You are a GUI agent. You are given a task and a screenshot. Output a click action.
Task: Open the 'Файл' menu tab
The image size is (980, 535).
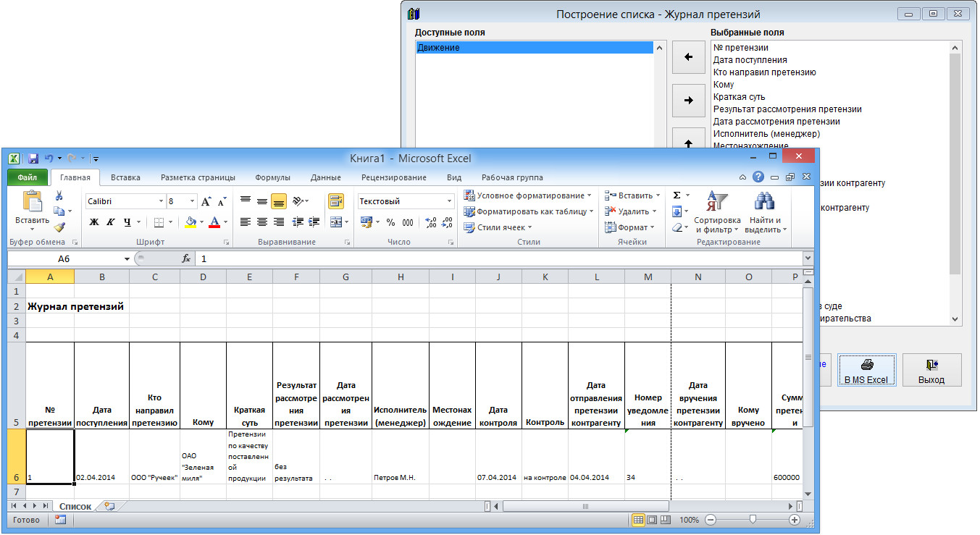tap(28, 177)
